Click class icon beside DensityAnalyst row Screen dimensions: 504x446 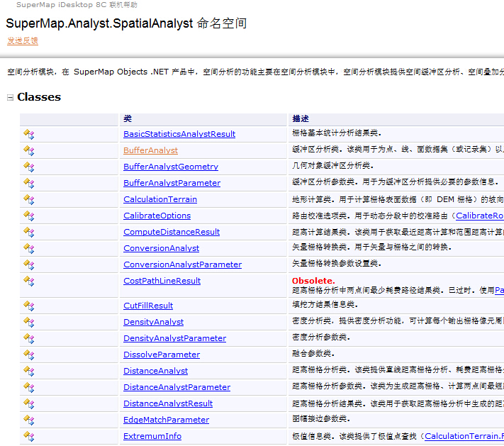click(x=28, y=322)
